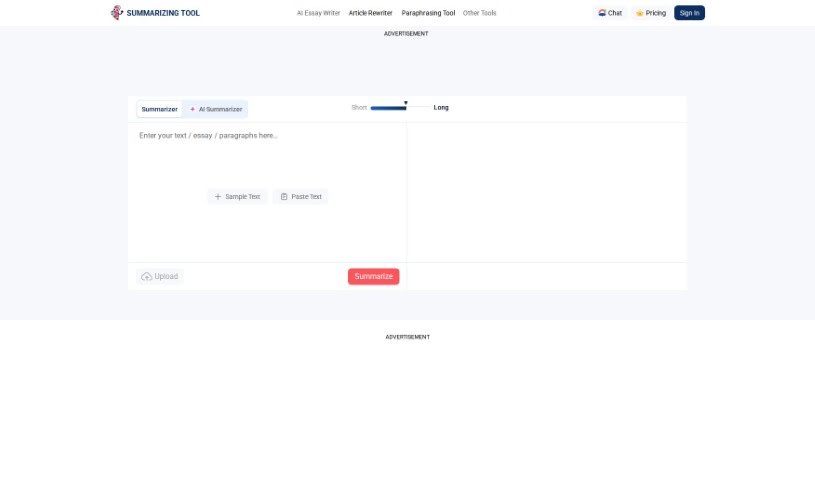This screenshot has width=815, height=480.
Task: Select the Summarizer tab
Action: (160, 109)
